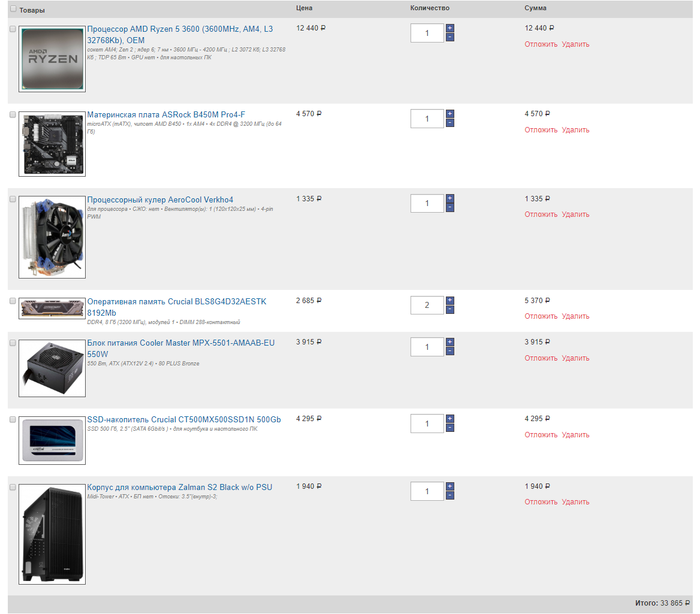Viewport: 700px width, 614px height.
Task: Decrease quantity of Crucial CT500MX500SSD1N SSD
Action: pyautogui.click(x=450, y=428)
